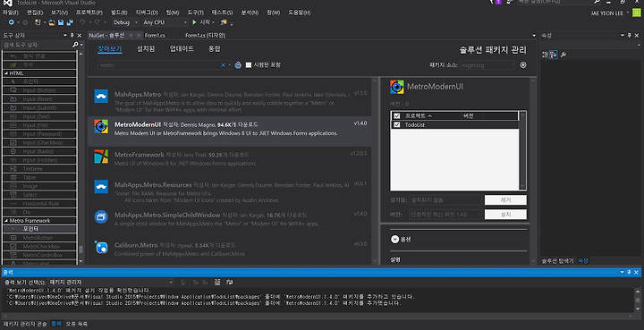Open the Package Manager Console bottom tab
The image size is (644, 330).
coord(25,324)
